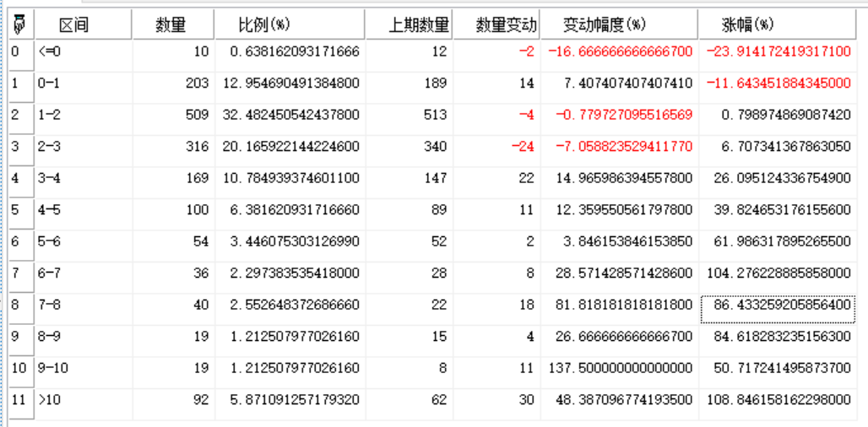Screen dimensions: 868x427
Task: Select the previous quantity cell showing 340
Action: click(x=409, y=147)
